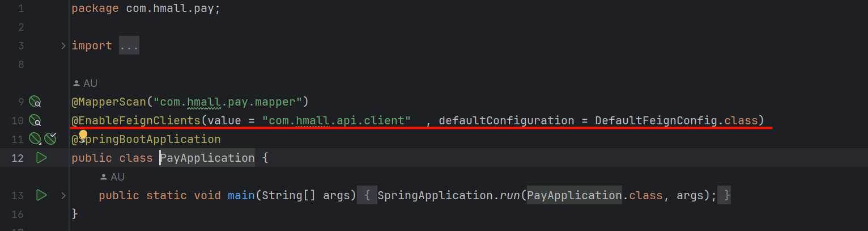Click the main method name
The width and height of the screenshot is (868, 231).
pyautogui.click(x=241, y=195)
